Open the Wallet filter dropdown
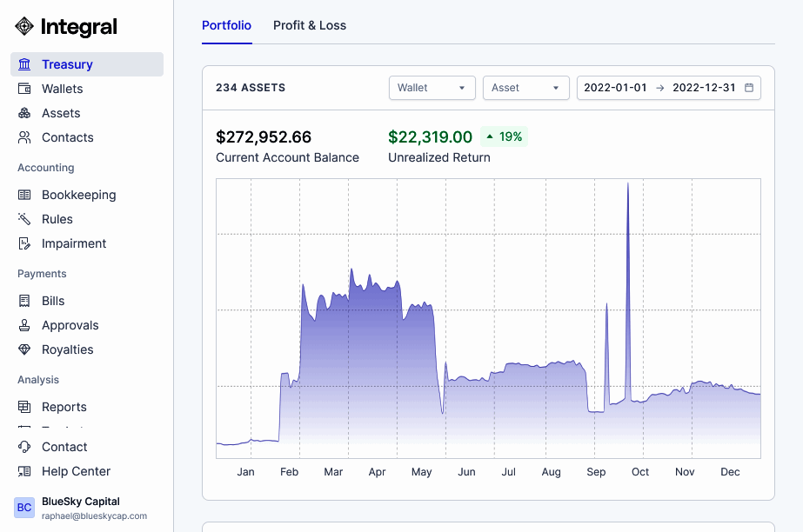This screenshot has width=803, height=532. 432,88
